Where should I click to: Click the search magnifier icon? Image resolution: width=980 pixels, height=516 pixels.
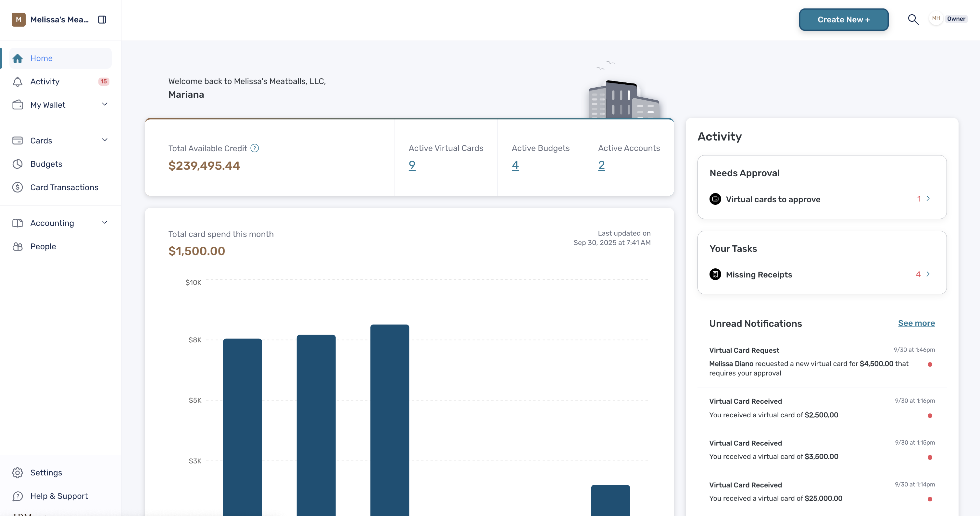pyautogui.click(x=913, y=19)
